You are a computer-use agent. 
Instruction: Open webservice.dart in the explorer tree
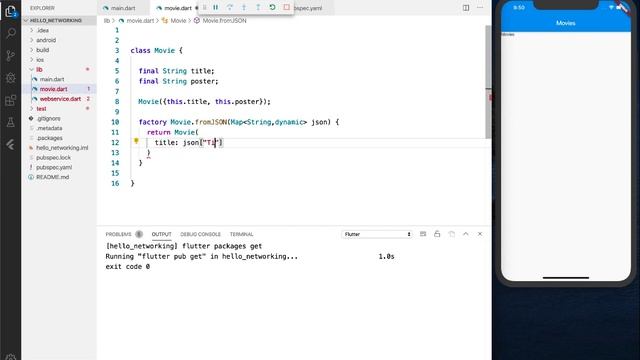pos(59,99)
